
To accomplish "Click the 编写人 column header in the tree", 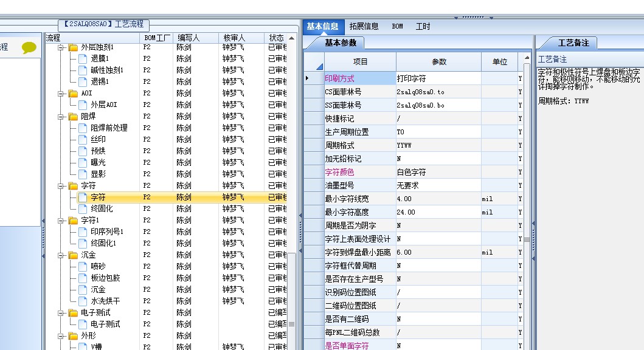I will pyautogui.click(x=195, y=38).
